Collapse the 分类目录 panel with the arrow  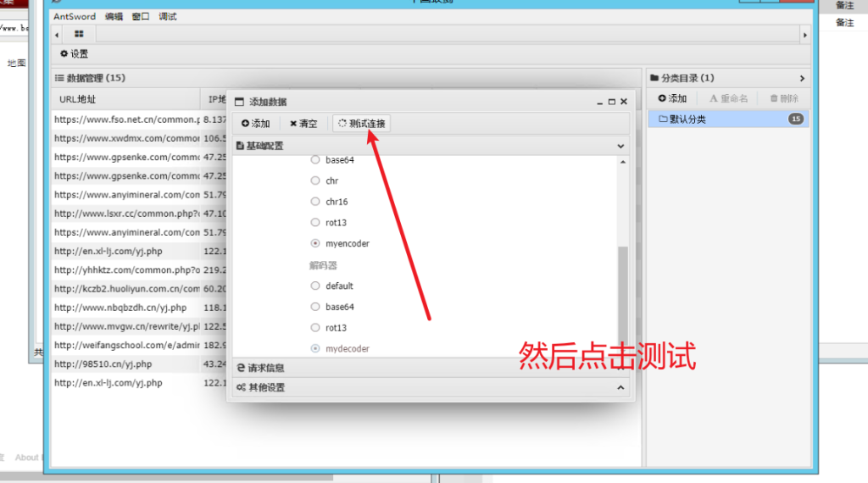pos(802,78)
